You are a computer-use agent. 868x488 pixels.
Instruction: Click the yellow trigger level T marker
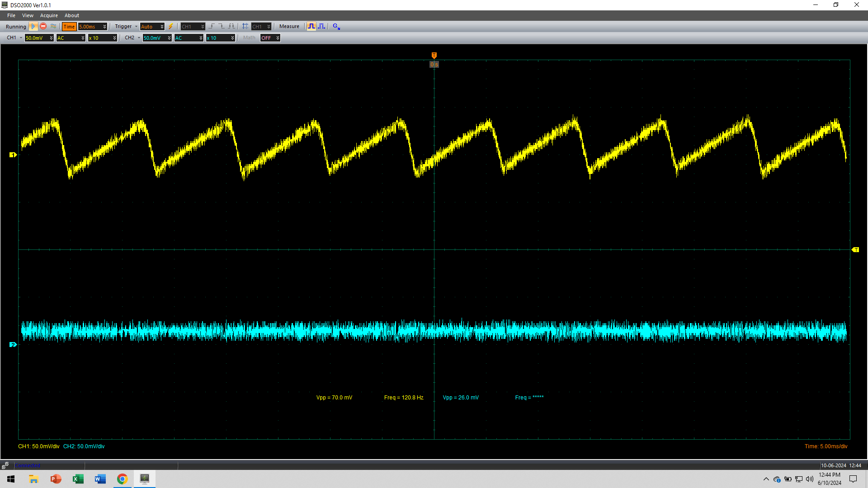tap(855, 250)
